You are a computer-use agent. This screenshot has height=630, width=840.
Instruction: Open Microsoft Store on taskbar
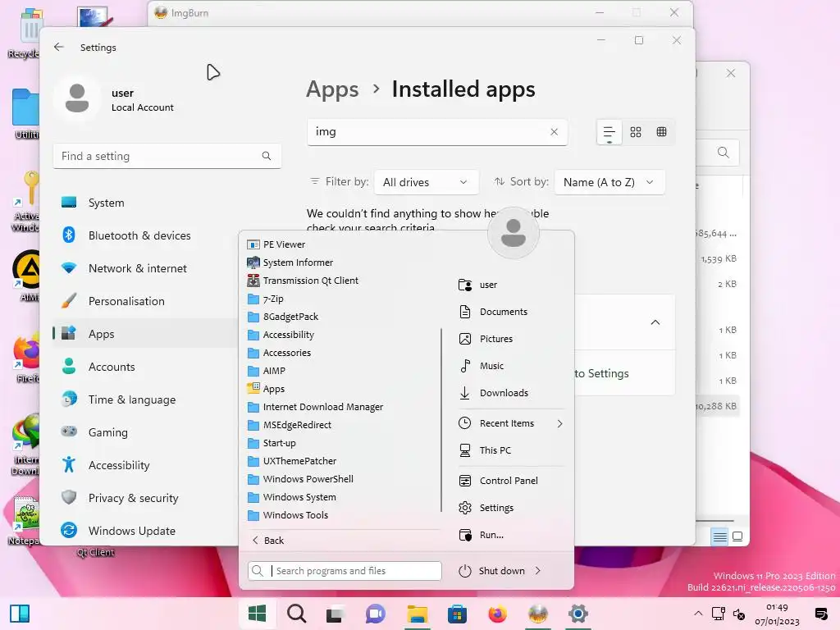tap(457, 614)
